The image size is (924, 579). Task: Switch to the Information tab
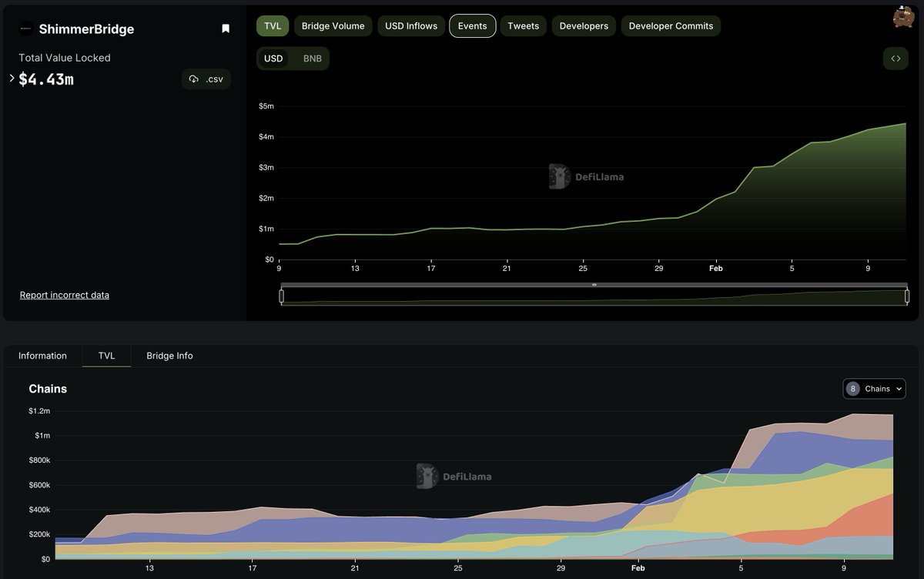42,356
